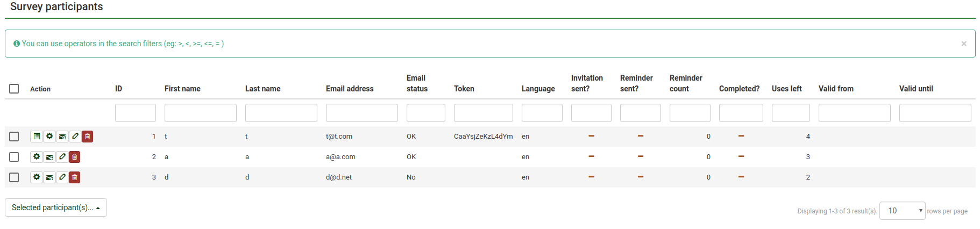Send email invitation to participant 3
Image resolution: width=980 pixels, height=229 pixels.
pos(49,177)
